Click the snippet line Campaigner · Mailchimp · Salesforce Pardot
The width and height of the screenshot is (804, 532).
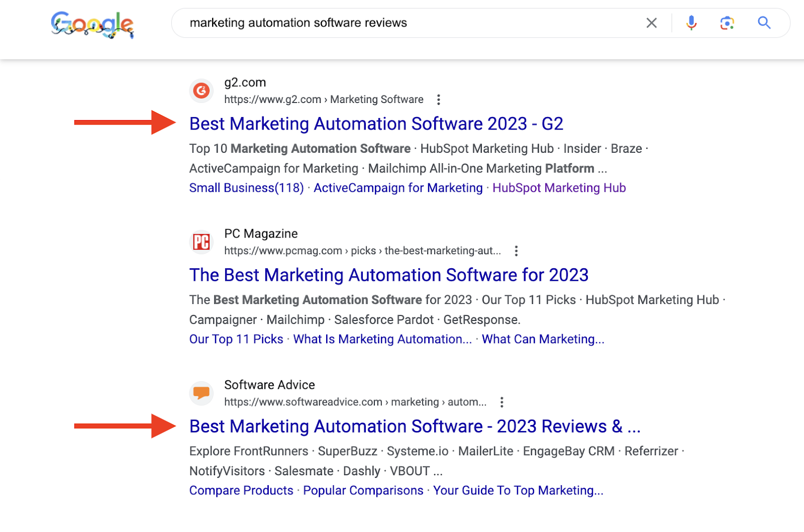(x=355, y=320)
